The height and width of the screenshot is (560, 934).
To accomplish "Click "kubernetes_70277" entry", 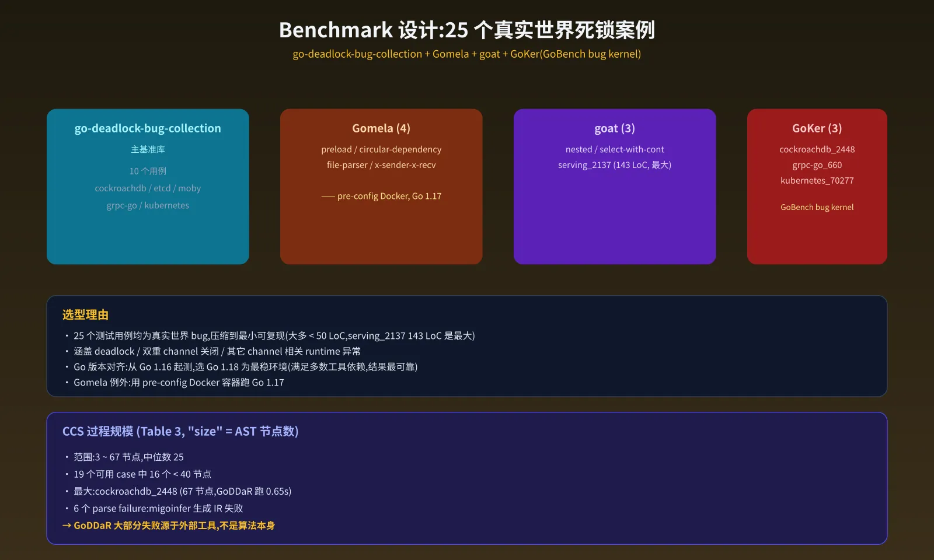I will click(817, 181).
